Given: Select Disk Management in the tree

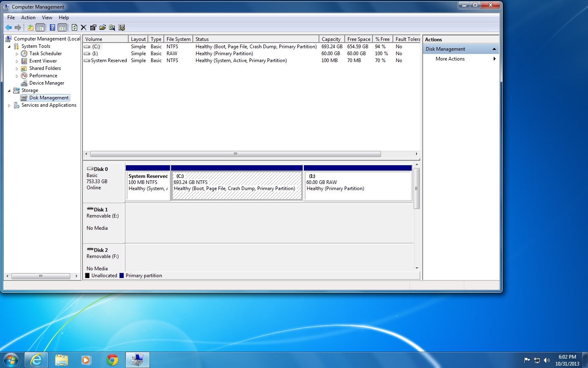Looking at the screenshot, I should 49,98.
